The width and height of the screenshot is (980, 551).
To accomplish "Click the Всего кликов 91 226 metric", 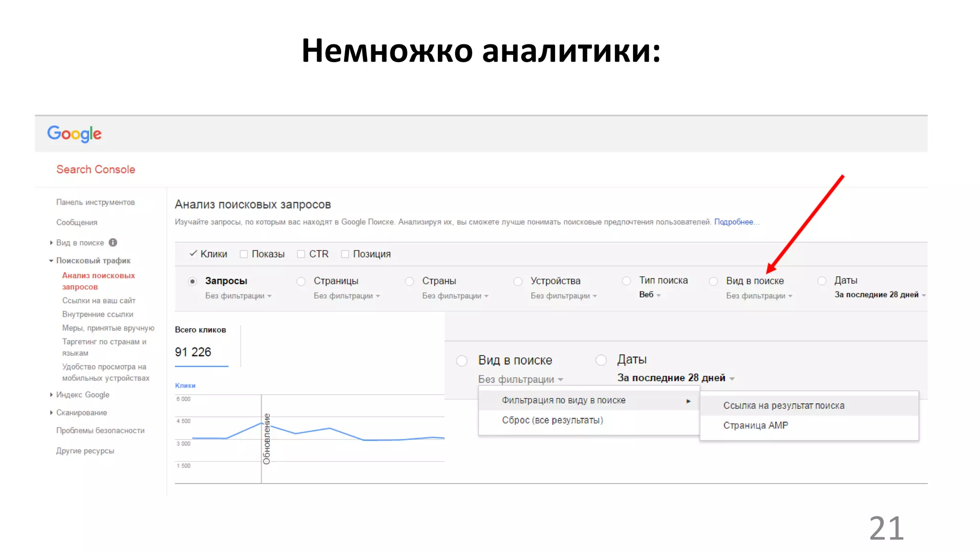I will pos(201,346).
